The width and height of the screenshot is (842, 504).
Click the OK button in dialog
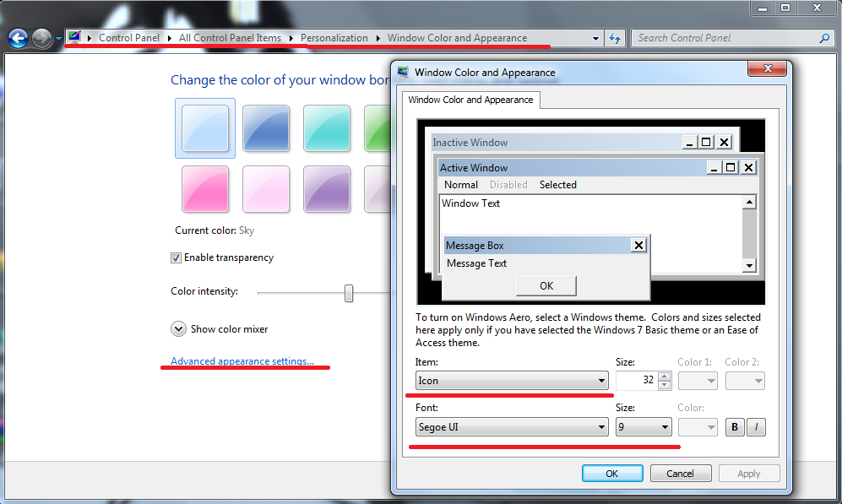pyautogui.click(x=612, y=474)
